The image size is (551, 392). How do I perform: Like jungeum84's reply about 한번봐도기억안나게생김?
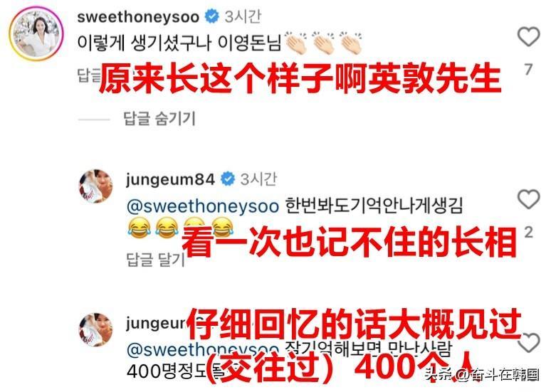pyautogui.click(x=528, y=199)
